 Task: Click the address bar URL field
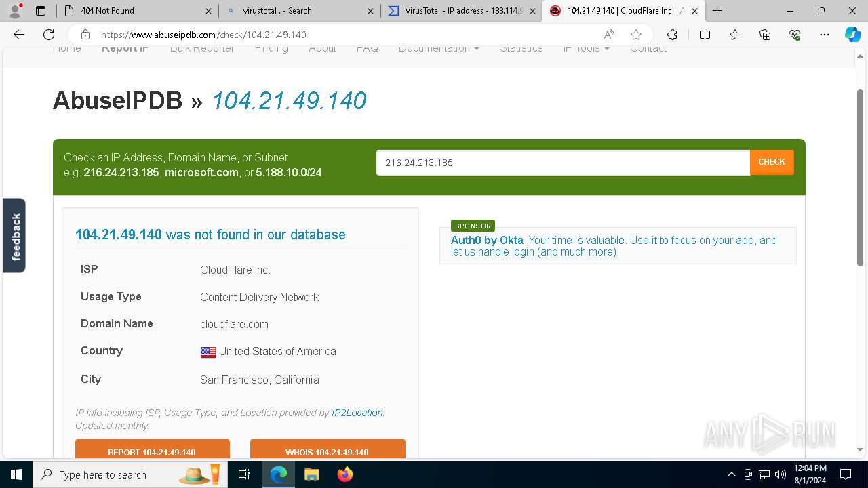[346, 35]
